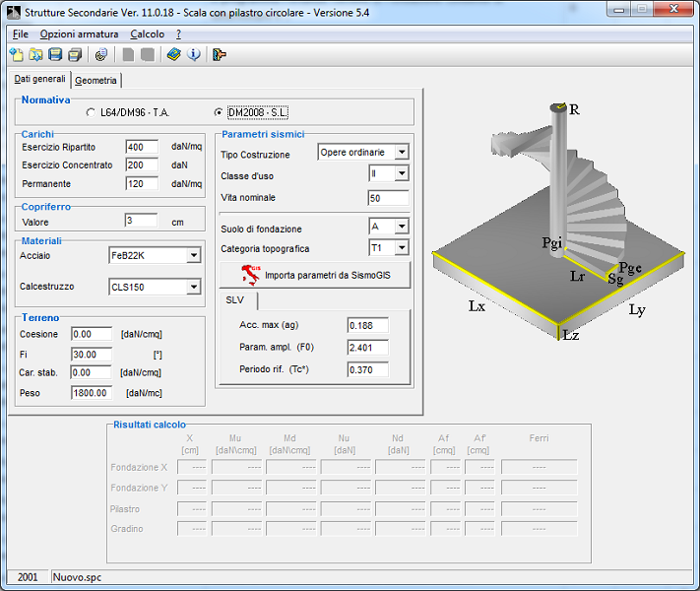Click the Save all (stacked disks) icon
The height and width of the screenshot is (591, 700).
tap(75, 54)
